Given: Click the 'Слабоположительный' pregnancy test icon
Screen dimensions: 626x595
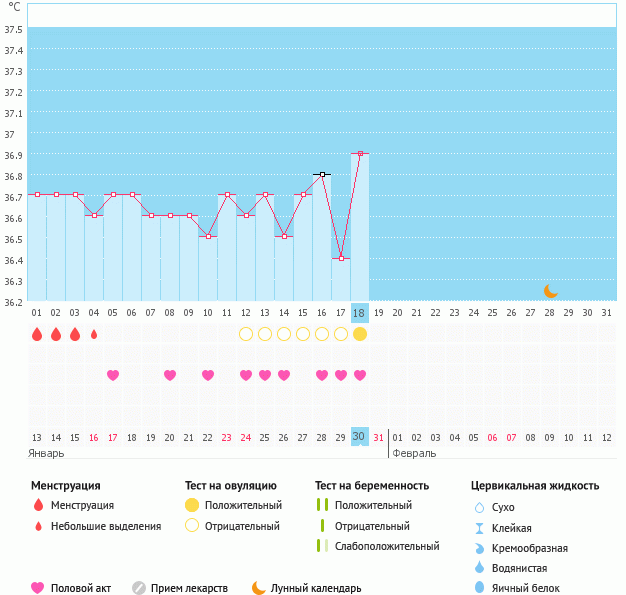Looking at the screenshot, I should pyautogui.click(x=321, y=546).
